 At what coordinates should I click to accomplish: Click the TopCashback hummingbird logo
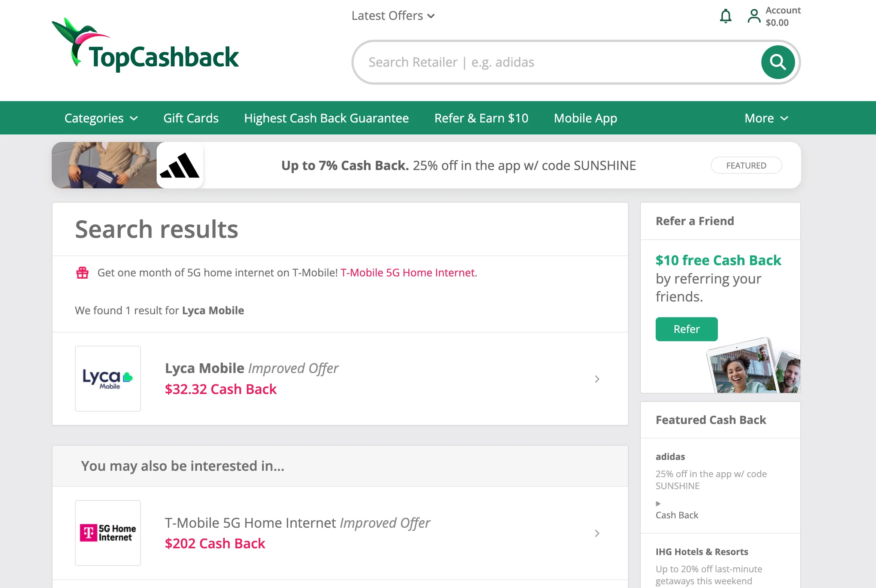pyautogui.click(x=145, y=45)
